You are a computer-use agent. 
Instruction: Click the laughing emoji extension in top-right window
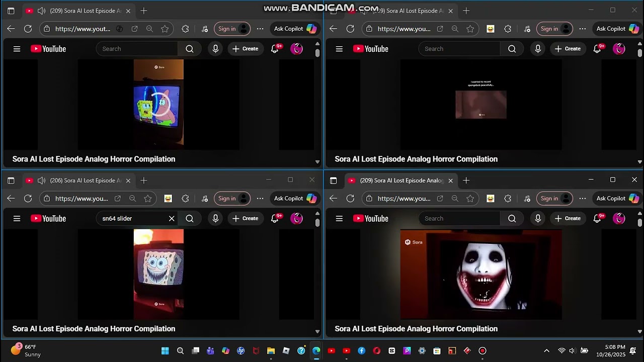point(490,29)
